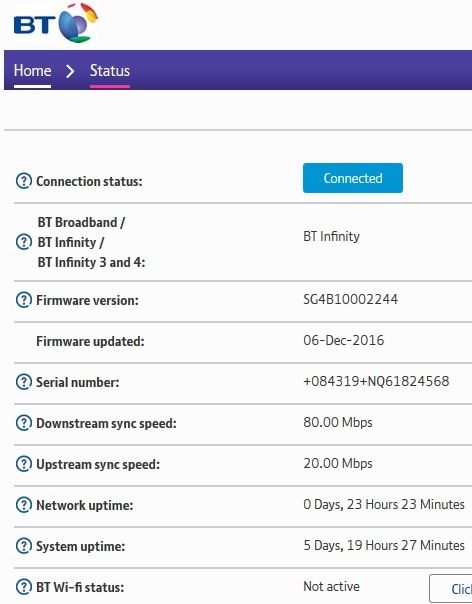Select the 80.00 Mbps downstream value
Screen dimensions: 472x604
(338, 422)
